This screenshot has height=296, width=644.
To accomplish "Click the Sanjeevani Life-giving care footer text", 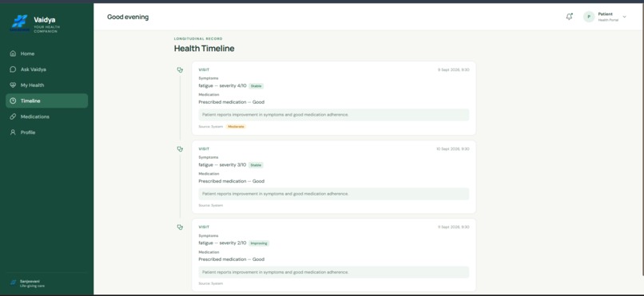I will point(32,283).
